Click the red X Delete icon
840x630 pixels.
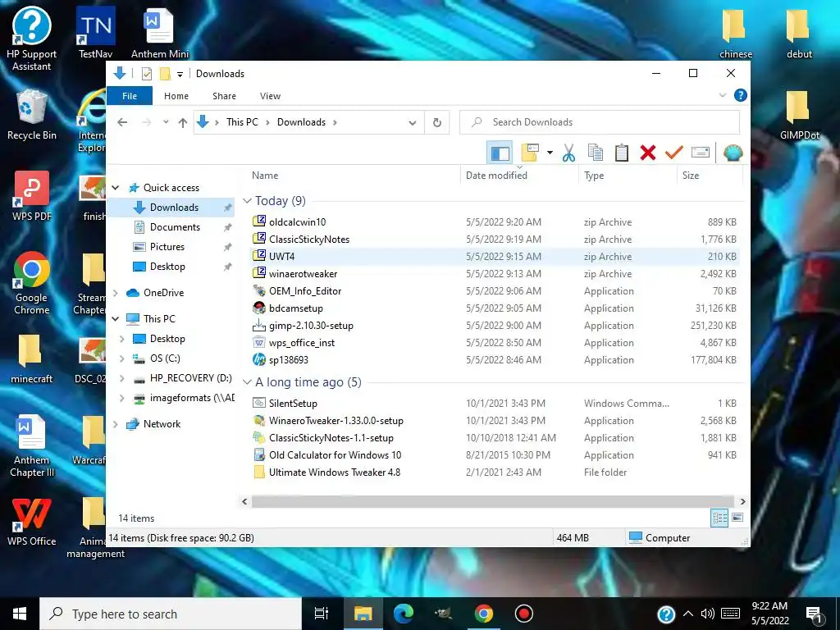tap(648, 153)
